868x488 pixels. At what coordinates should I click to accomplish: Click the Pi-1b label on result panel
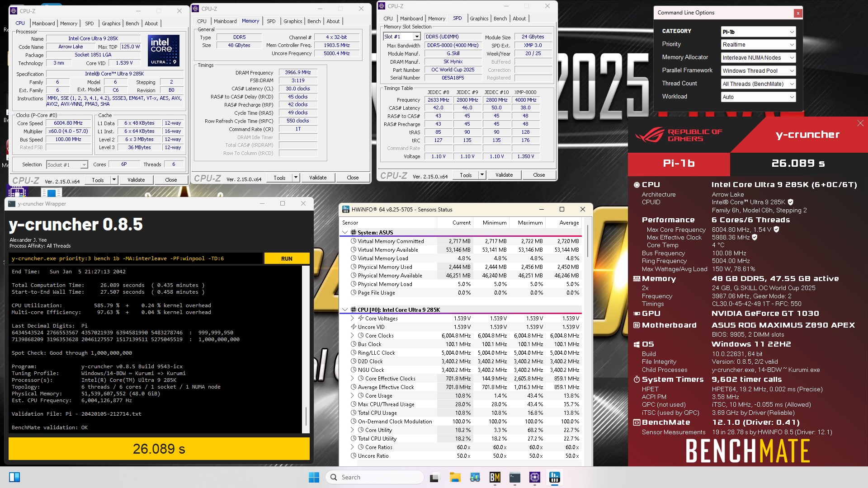pyautogui.click(x=679, y=164)
